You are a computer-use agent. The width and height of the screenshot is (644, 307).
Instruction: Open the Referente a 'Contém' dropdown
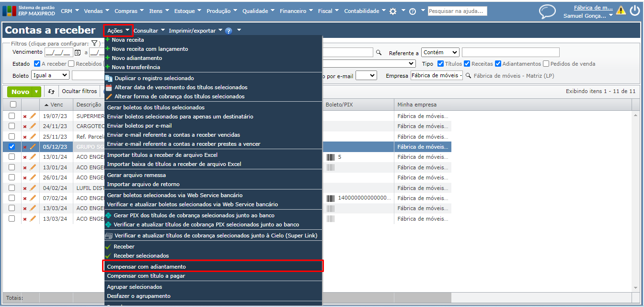click(x=440, y=52)
